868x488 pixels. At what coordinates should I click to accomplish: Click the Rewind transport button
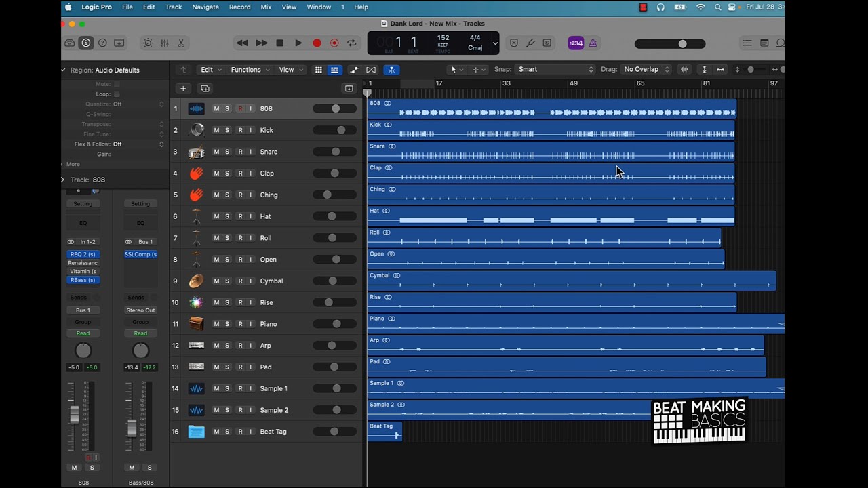242,43
